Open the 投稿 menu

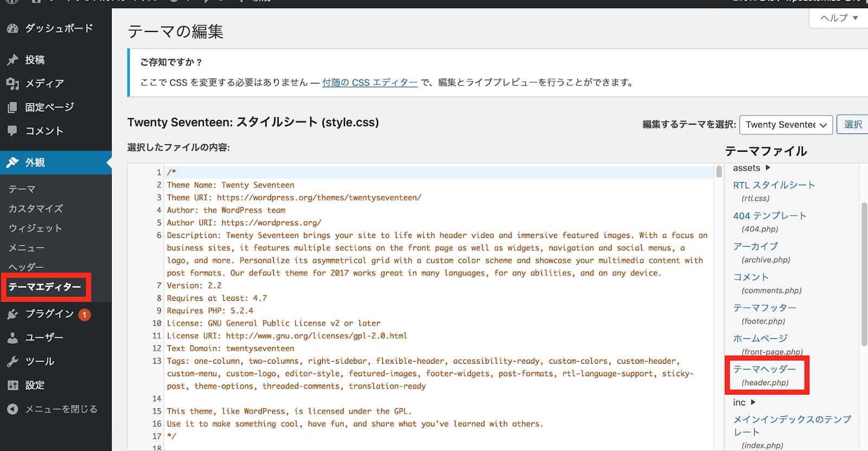[35, 60]
